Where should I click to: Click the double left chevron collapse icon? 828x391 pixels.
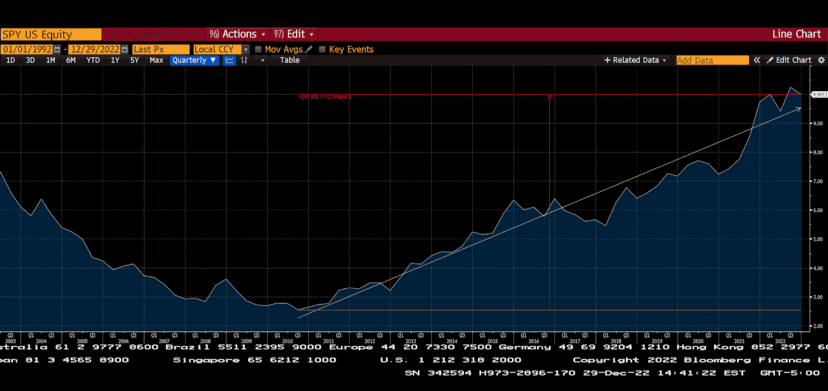pos(757,60)
